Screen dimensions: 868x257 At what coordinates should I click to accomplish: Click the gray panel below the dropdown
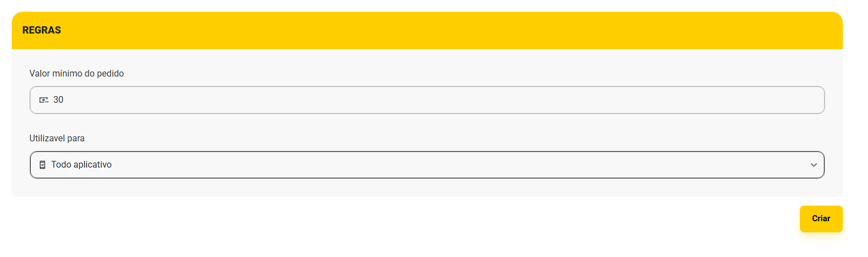pos(427,188)
